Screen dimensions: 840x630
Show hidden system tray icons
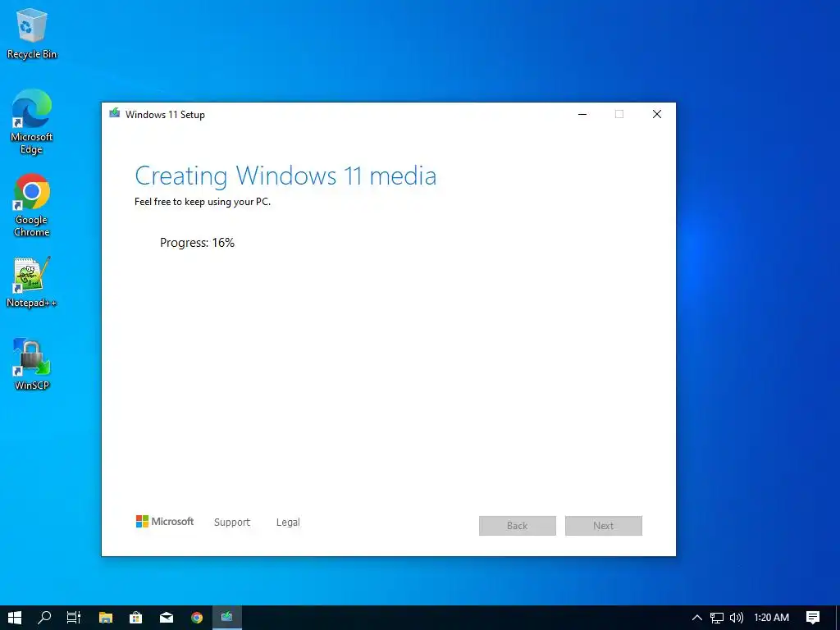coord(697,618)
